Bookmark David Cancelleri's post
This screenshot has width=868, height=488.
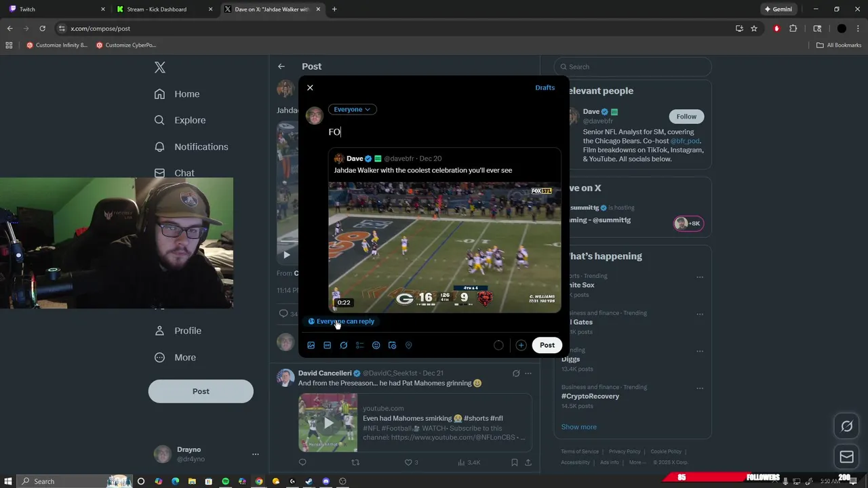click(x=514, y=462)
